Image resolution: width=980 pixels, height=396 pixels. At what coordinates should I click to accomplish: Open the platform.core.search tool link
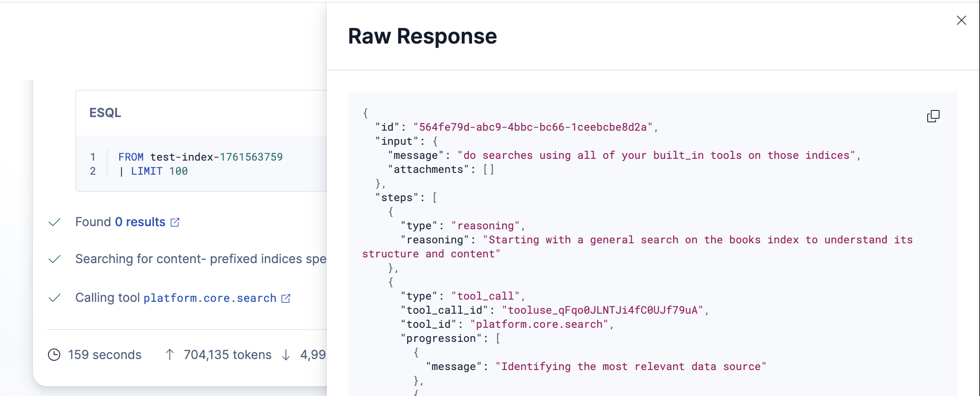[210, 298]
